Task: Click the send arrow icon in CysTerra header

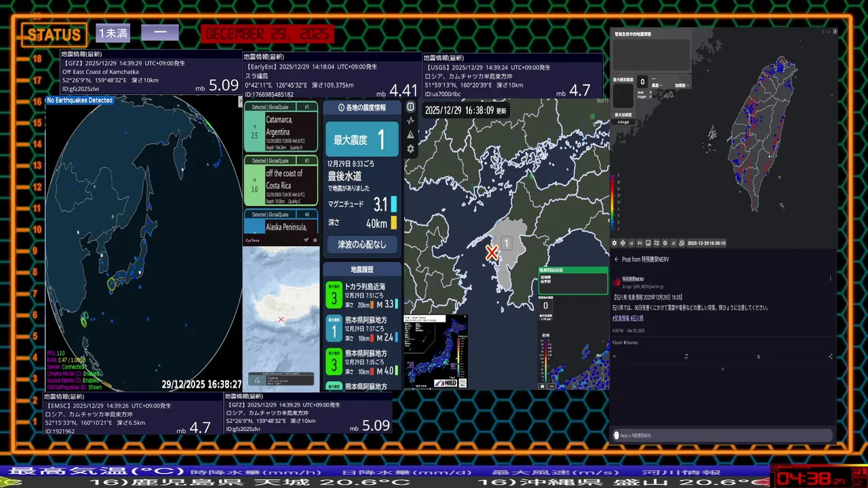Action: click(x=306, y=240)
